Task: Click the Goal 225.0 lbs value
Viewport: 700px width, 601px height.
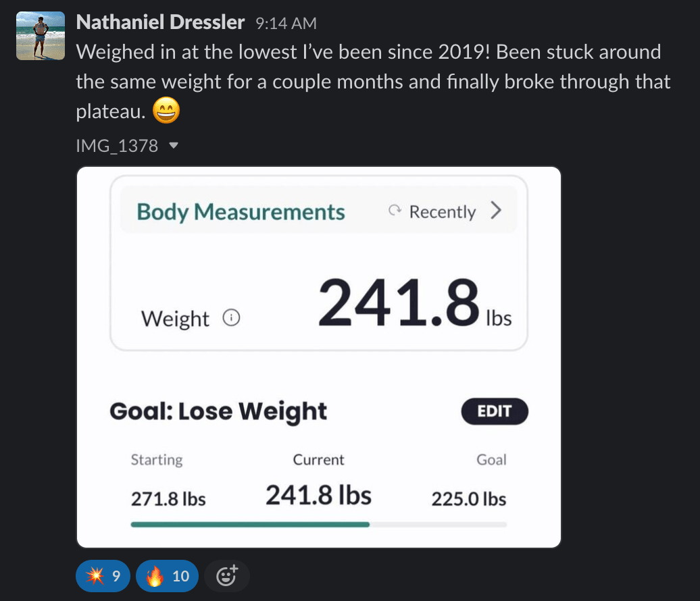Action: (469, 499)
